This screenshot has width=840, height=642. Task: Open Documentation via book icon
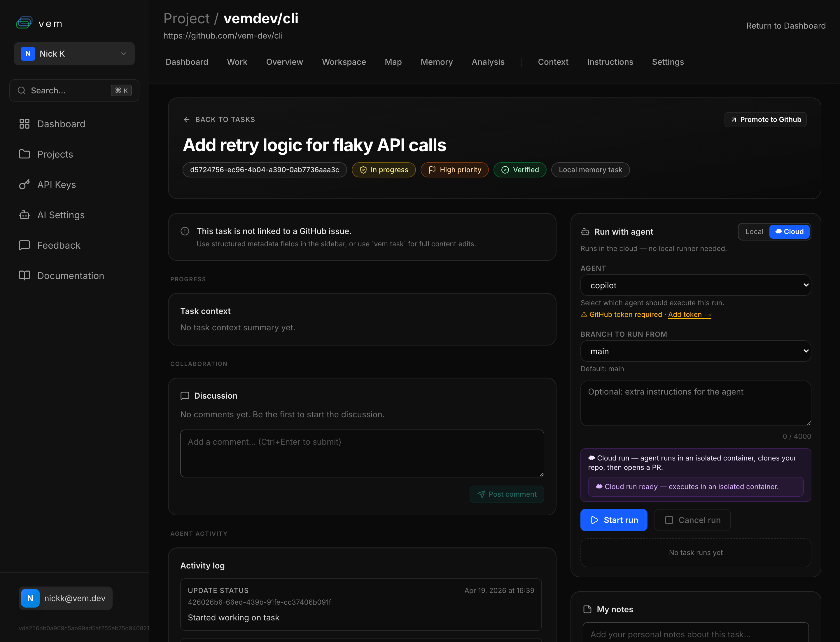24,275
